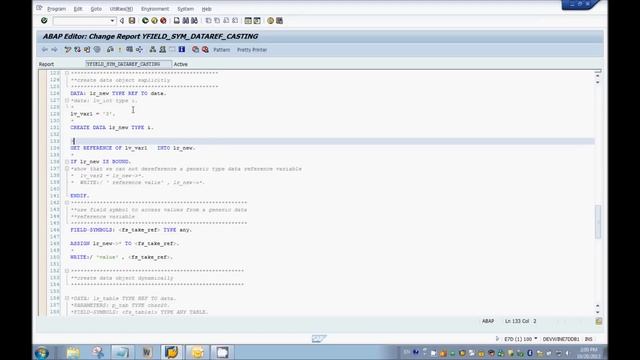Collapse the comment block at line 137
This screenshot has height=360, width=640.
[67, 168]
